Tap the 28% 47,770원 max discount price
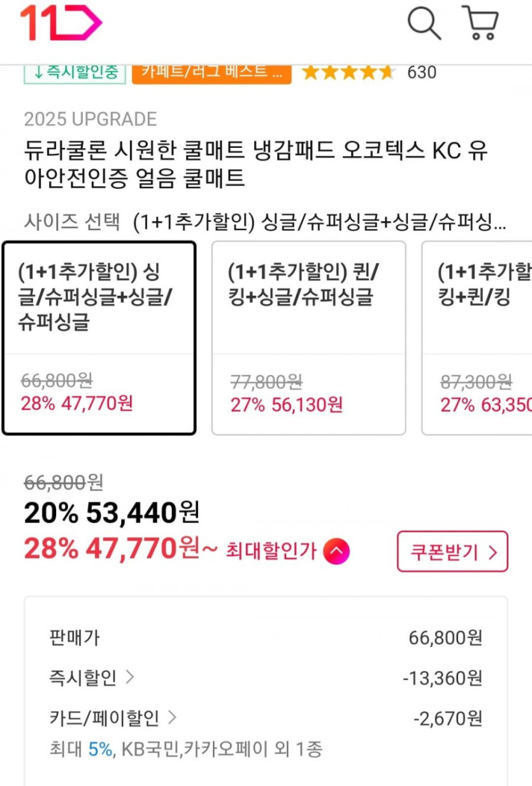 111,549
